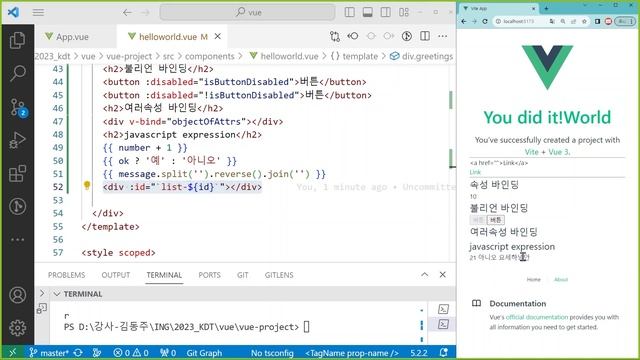Toggle file blame annotations icon
The image size is (640, 360).
[407, 36]
